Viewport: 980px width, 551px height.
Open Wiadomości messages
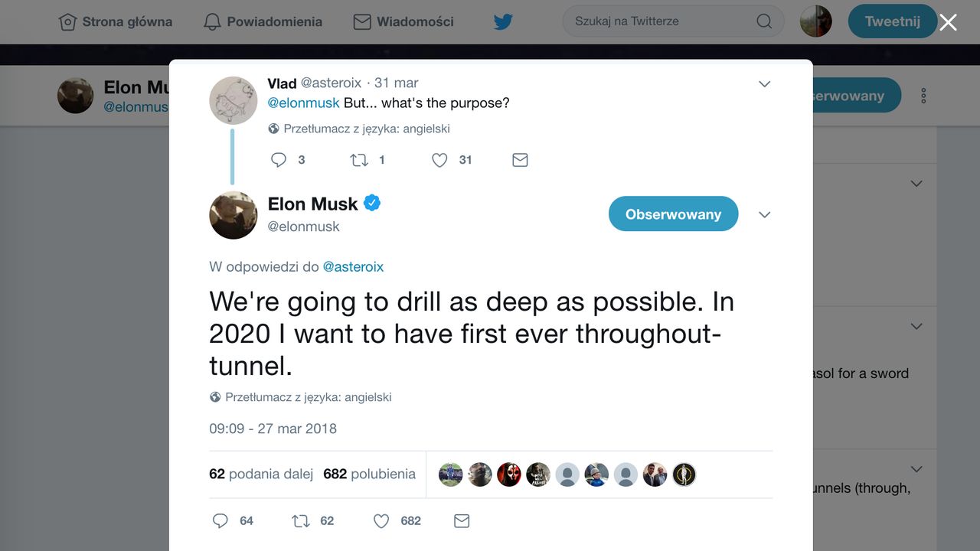(x=403, y=22)
